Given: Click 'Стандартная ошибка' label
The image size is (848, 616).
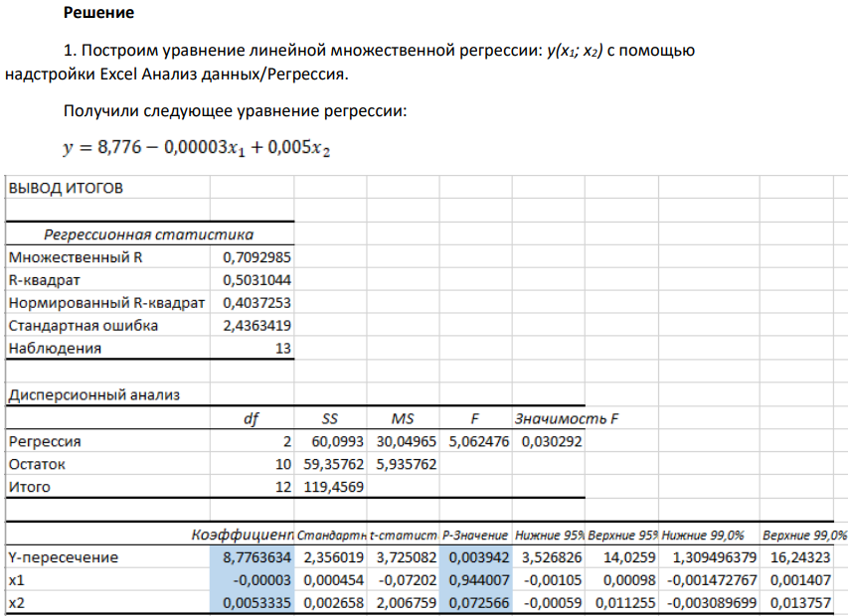Looking at the screenshot, I should pyautogui.click(x=84, y=325).
